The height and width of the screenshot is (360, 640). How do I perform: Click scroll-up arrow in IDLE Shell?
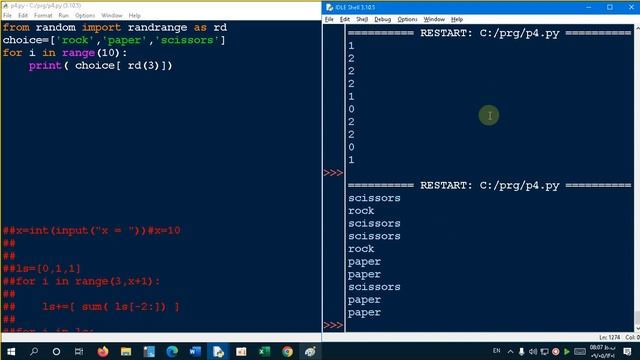tap(637, 28)
